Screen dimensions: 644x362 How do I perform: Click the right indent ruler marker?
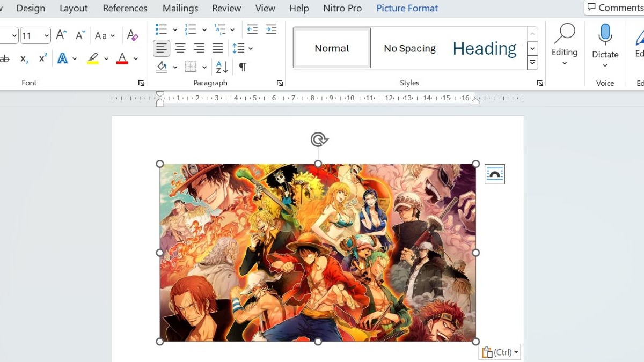click(x=475, y=101)
